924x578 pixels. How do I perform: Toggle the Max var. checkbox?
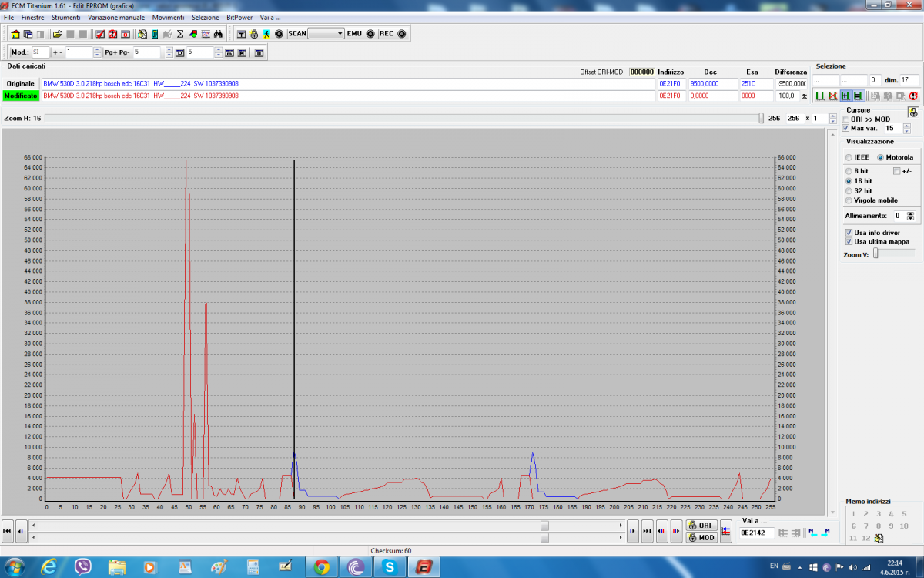pos(845,128)
